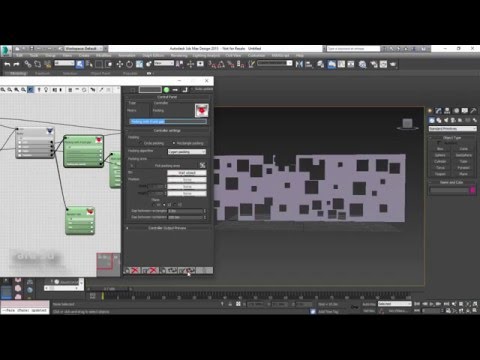Collapse the Controller settings rollout
The image size is (480, 360).
point(168,131)
